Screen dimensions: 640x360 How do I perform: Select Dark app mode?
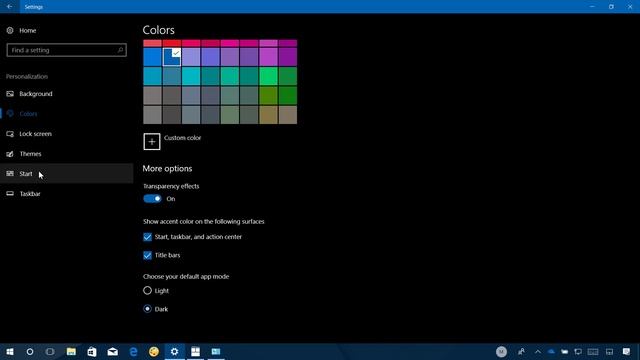(x=147, y=309)
